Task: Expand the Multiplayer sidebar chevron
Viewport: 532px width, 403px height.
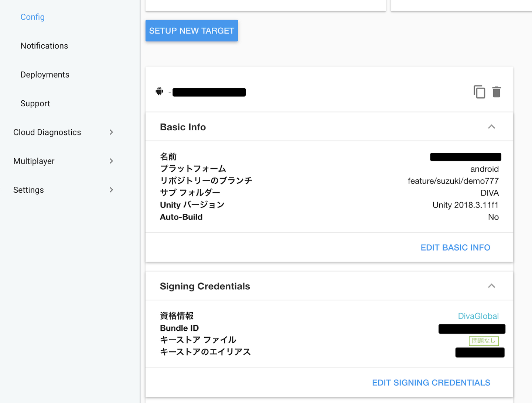Action: point(111,161)
